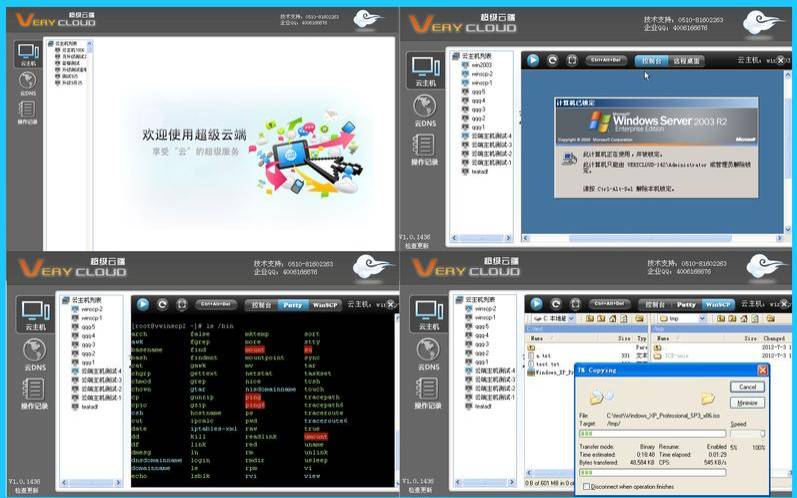797x498 pixels.
Task: Open the Speed dropdown in the Copying dialog
Action: pyautogui.click(x=748, y=433)
